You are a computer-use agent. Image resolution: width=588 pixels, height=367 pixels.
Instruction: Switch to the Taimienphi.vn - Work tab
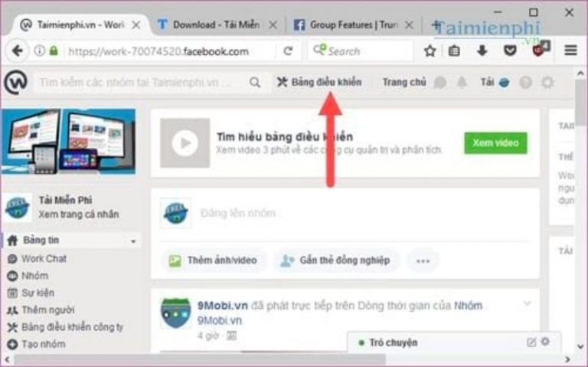tap(80, 25)
